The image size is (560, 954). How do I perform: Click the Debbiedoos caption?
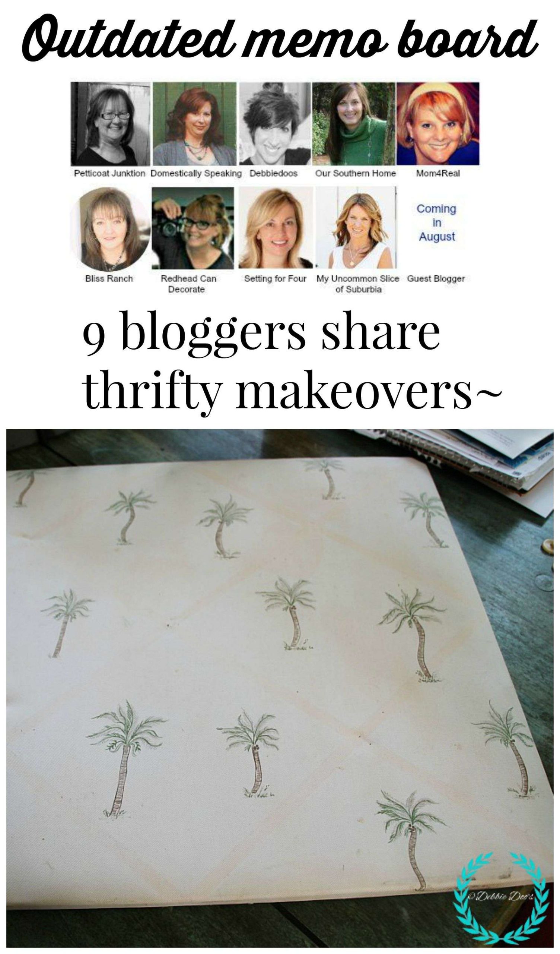click(274, 173)
